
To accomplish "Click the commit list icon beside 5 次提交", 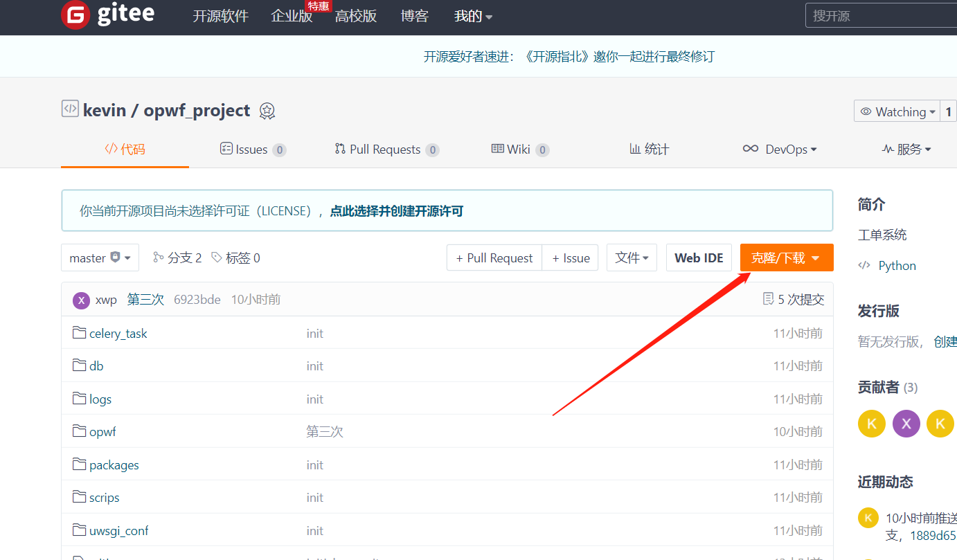I will pos(768,299).
